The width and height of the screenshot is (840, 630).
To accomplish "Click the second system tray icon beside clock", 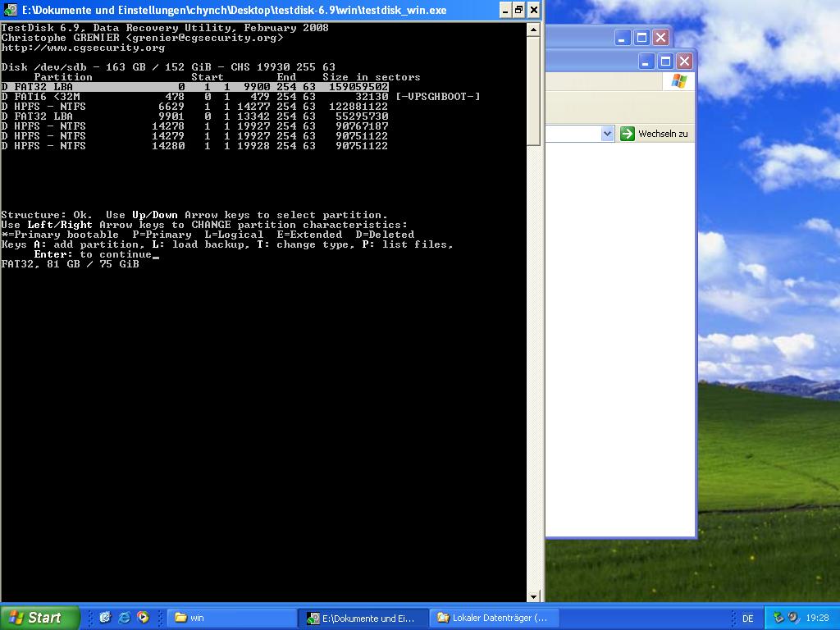I will pos(793,618).
